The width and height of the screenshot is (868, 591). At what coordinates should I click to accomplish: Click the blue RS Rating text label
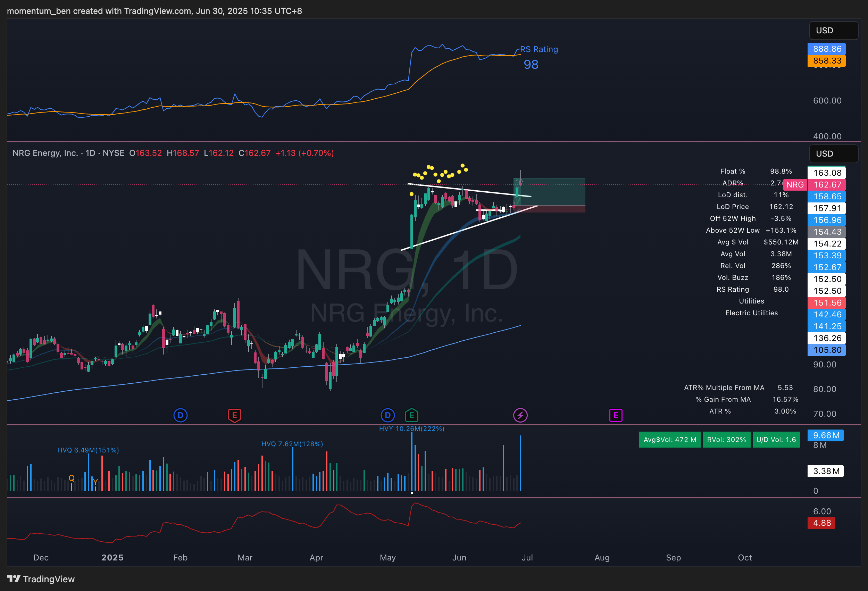click(539, 49)
